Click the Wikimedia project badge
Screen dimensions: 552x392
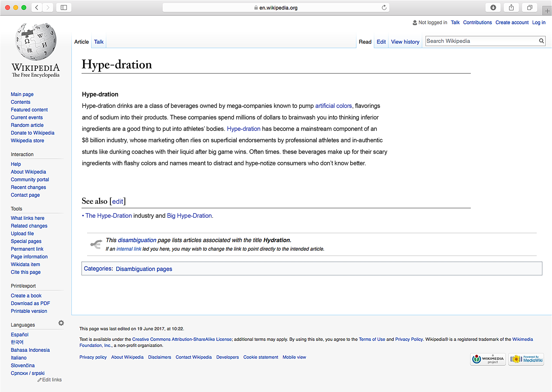point(488,359)
